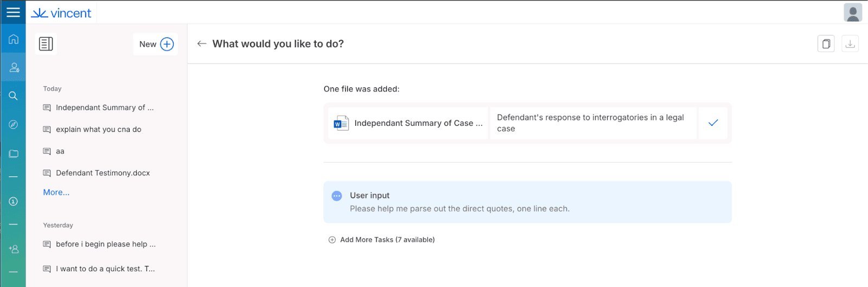Select the 'before i begin please help' chat

tap(105, 244)
